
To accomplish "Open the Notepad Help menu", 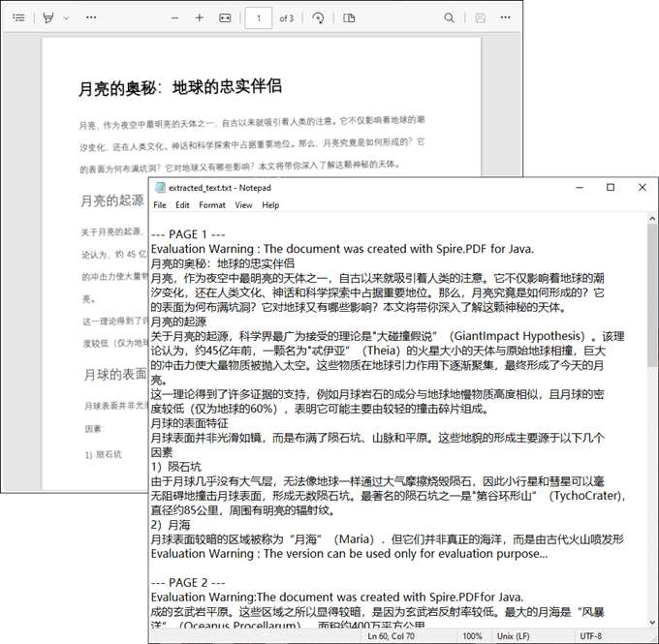I will (270, 205).
